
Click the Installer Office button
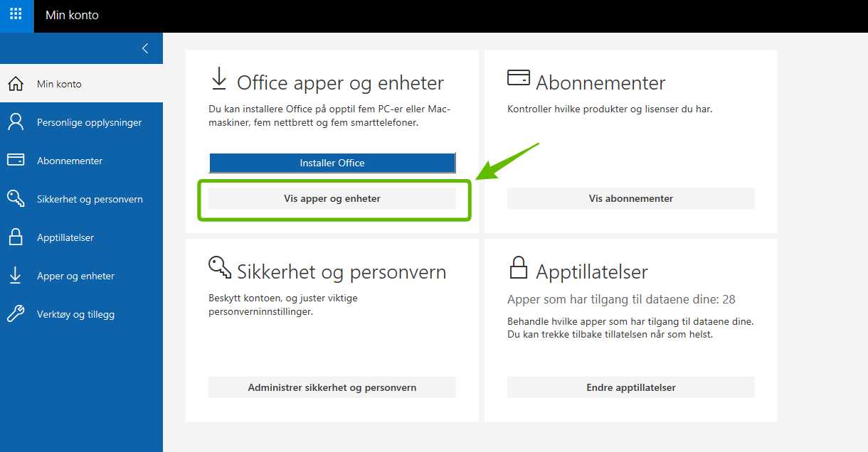(x=332, y=163)
